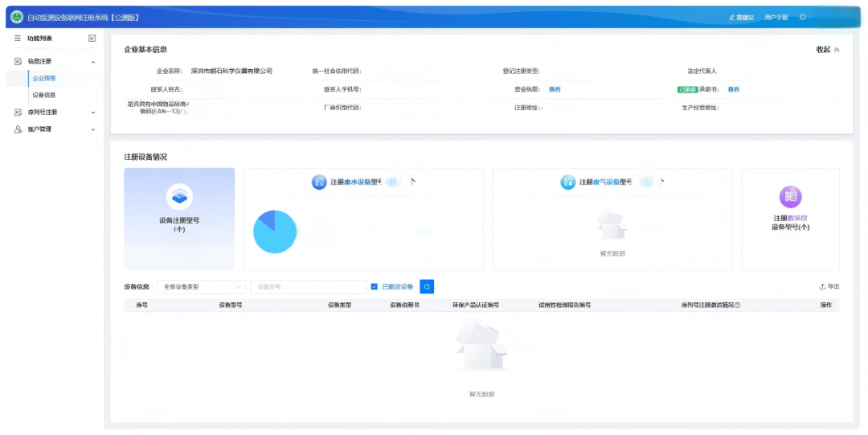Click the 已承诺 green status badge
Image resolution: width=868 pixels, height=435 pixels.
[687, 89]
